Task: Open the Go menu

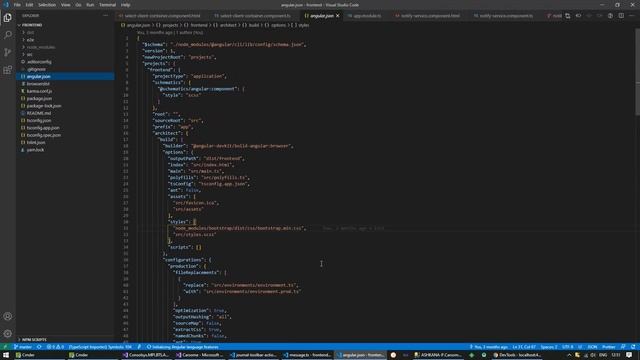Action: click(x=78, y=5)
